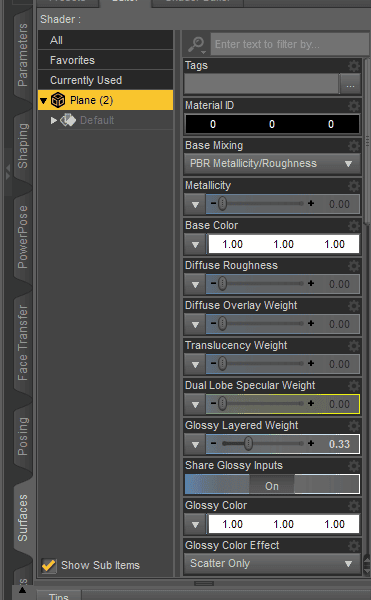Click the Base Color white swatch
The image size is (371, 600).
click(x=283, y=245)
